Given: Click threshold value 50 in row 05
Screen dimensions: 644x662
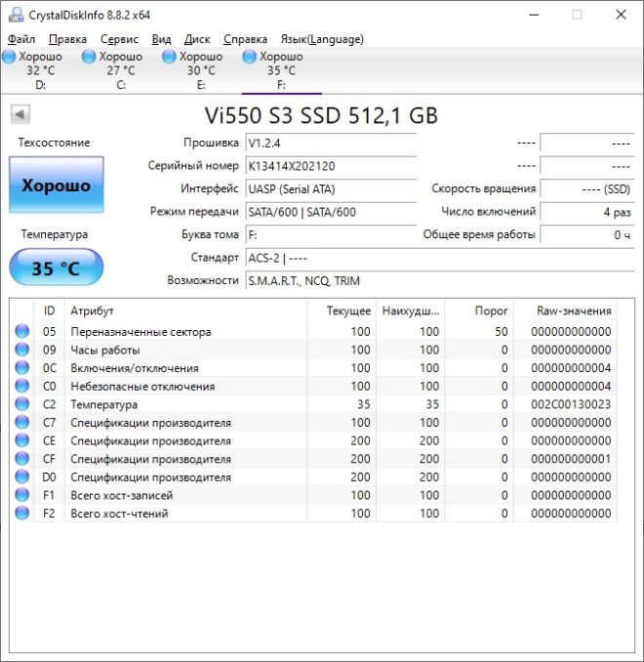Looking at the screenshot, I should (x=502, y=332).
